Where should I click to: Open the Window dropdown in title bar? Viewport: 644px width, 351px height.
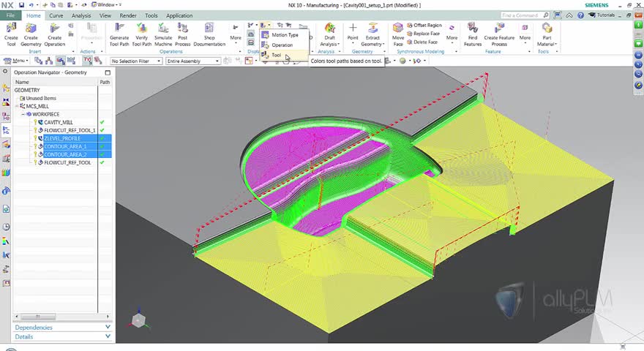106,5
